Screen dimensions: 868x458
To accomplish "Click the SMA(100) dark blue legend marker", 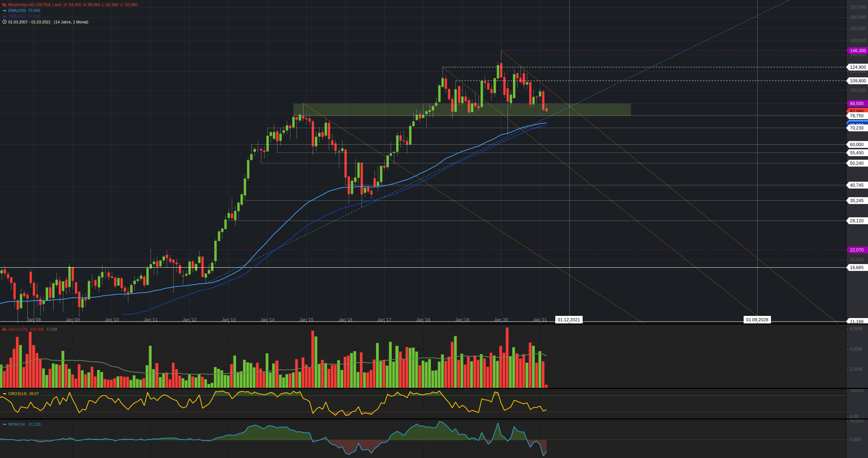I will 5,17.
